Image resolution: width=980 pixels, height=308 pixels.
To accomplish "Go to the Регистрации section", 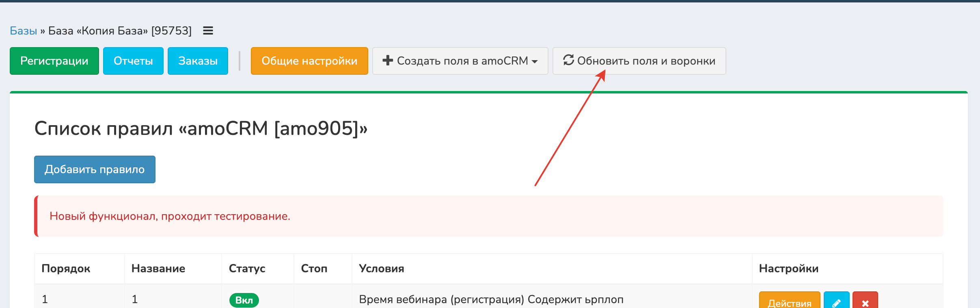I will coord(54,61).
